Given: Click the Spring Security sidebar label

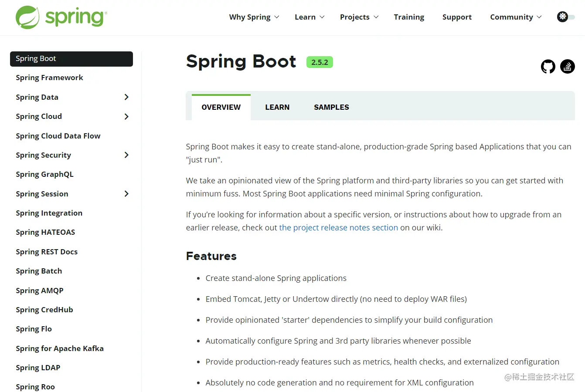Looking at the screenshot, I should pos(43,155).
